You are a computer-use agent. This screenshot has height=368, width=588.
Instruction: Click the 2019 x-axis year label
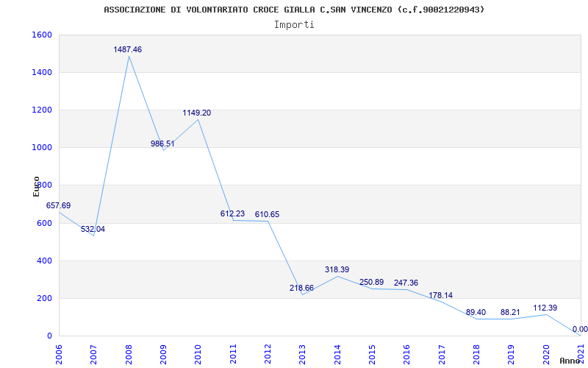pos(511,355)
